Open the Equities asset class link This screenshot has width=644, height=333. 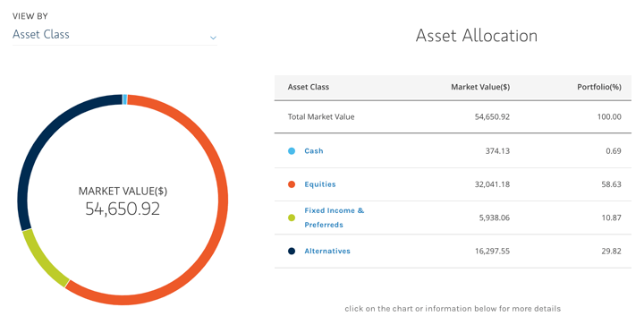coord(320,184)
